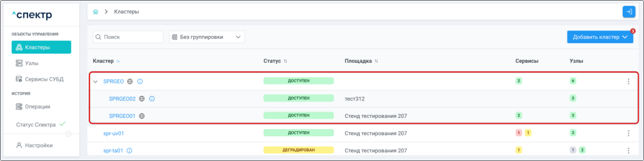Open the three-dot menu for spr-ta01 row
The image size is (644, 161).
[628, 151]
